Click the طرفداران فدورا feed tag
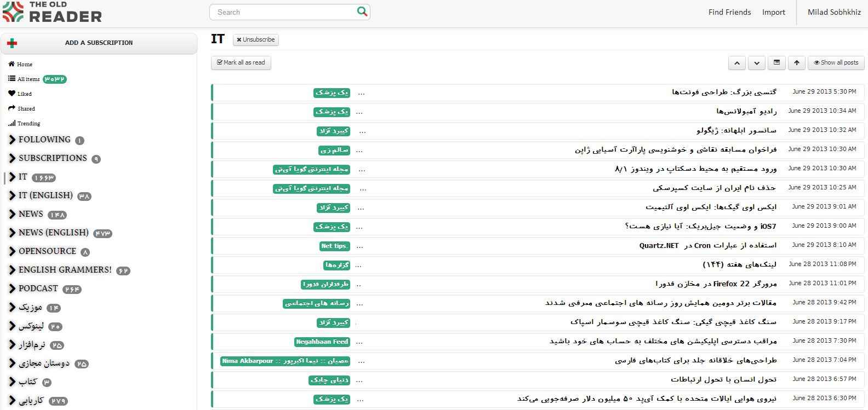 (325, 284)
